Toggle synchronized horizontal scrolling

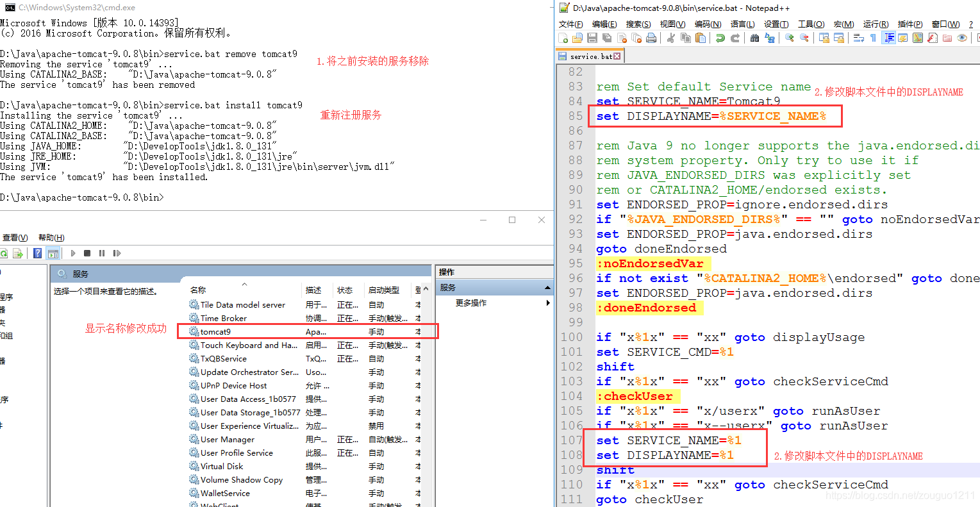point(838,38)
